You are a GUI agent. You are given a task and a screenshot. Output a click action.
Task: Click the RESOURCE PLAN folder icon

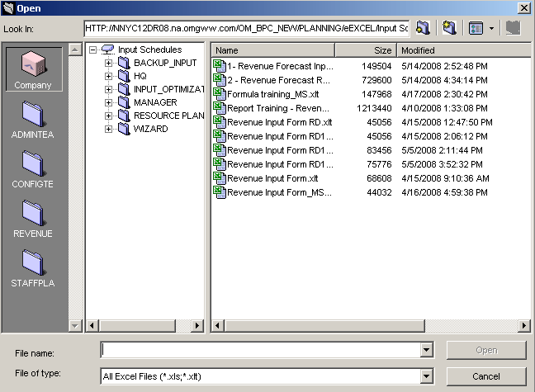point(124,116)
